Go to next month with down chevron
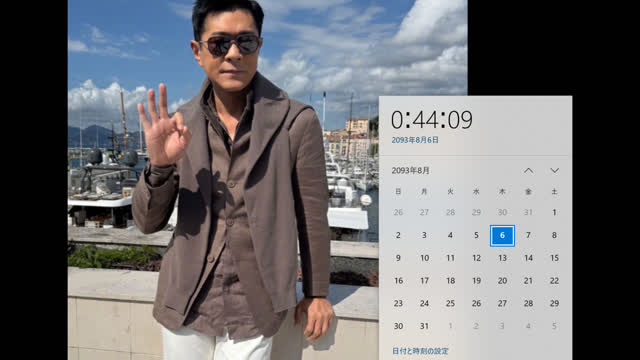This screenshot has height=360, width=640. [554, 171]
